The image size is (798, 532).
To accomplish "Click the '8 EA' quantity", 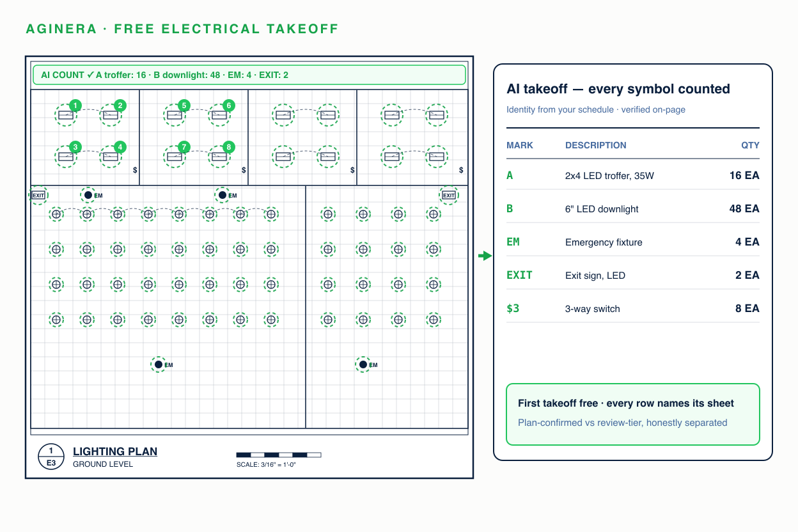I will pos(747,308).
